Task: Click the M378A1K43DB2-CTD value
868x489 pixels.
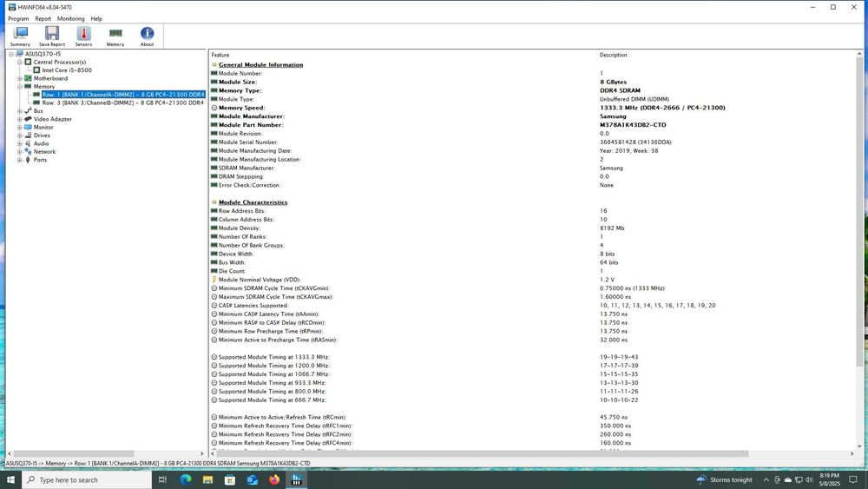Action: (x=633, y=124)
